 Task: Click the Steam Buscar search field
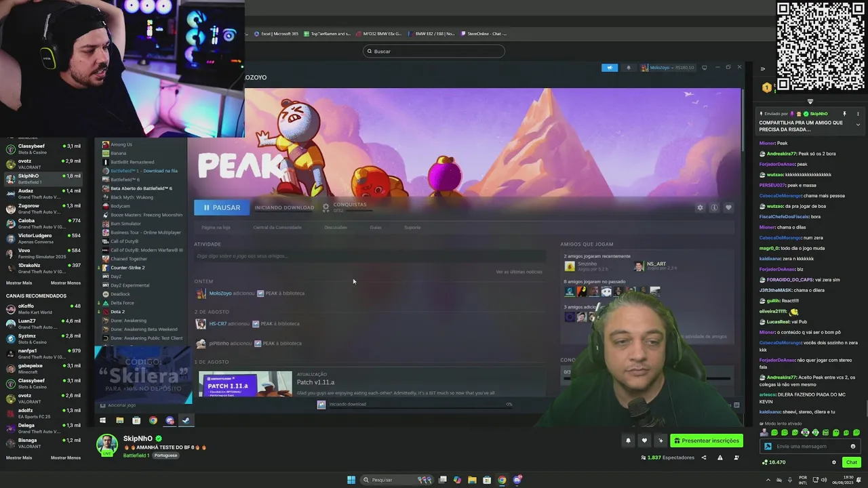[434, 52]
